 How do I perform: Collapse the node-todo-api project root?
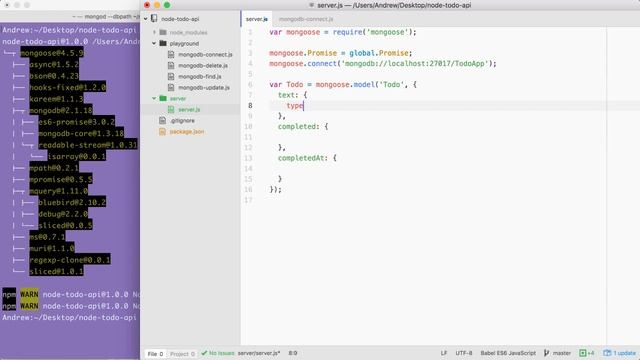(146, 19)
